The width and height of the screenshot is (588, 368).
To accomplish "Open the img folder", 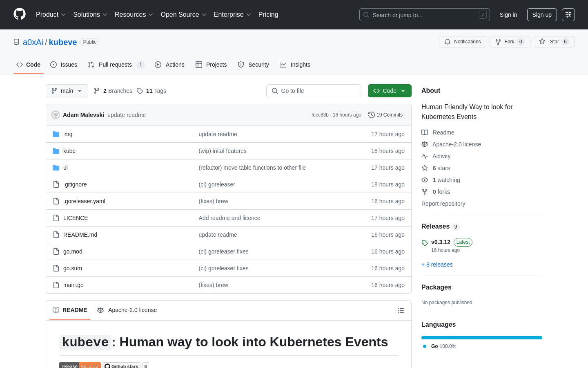I will (x=68, y=134).
